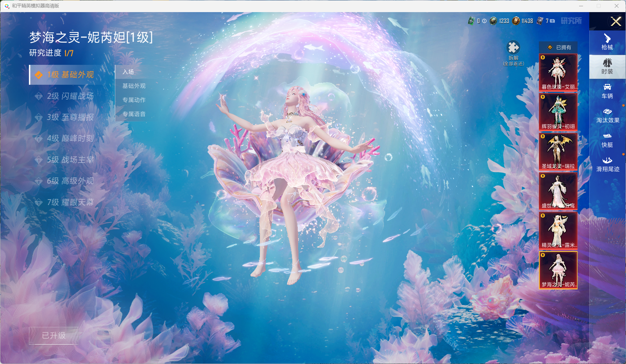Open the 枪械 firearms category

tap(607, 42)
